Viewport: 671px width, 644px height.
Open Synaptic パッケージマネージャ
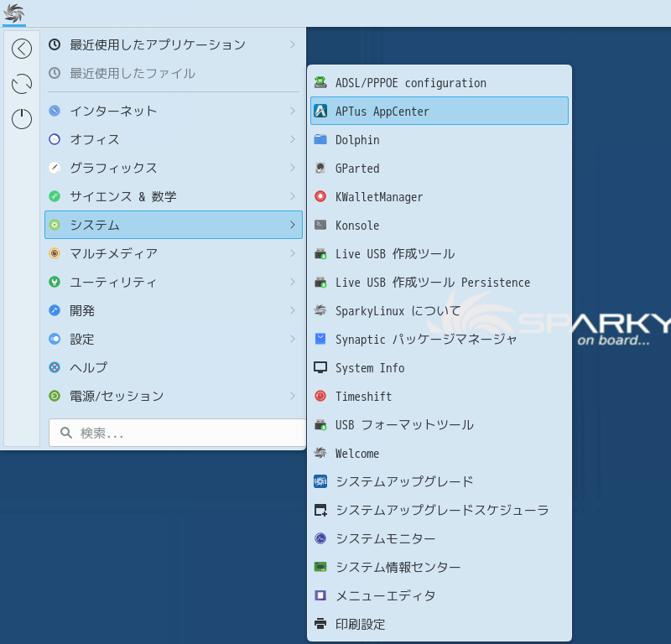point(440,339)
